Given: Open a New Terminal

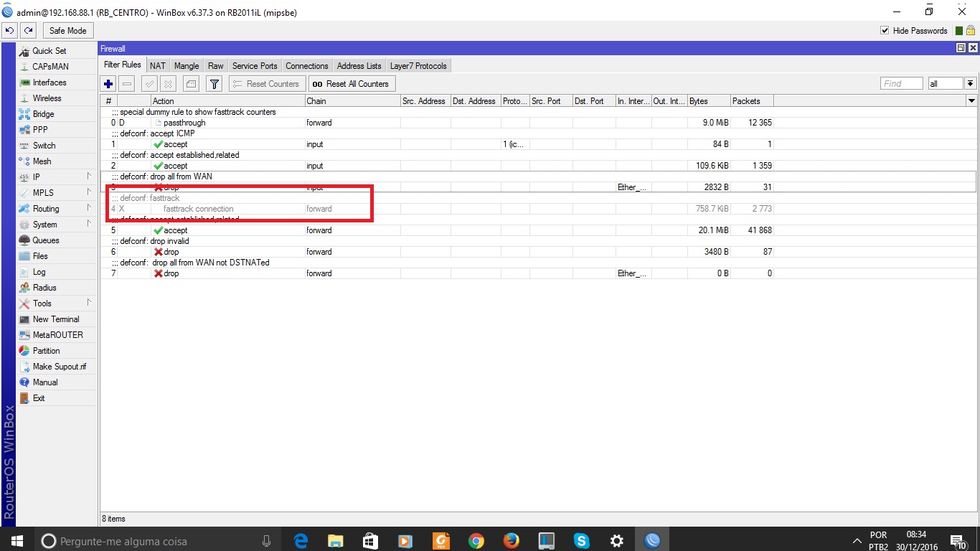Looking at the screenshot, I should tap(57, 319).
